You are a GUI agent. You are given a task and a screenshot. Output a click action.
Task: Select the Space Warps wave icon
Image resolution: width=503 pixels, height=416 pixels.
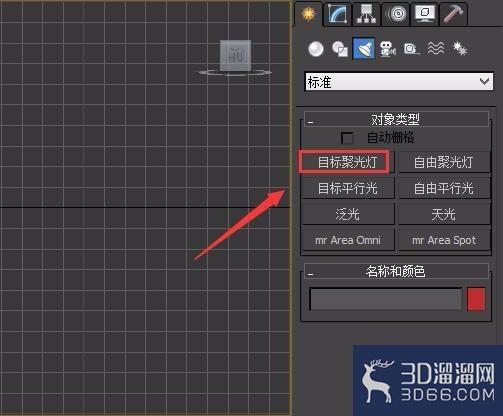coord(436,49)
